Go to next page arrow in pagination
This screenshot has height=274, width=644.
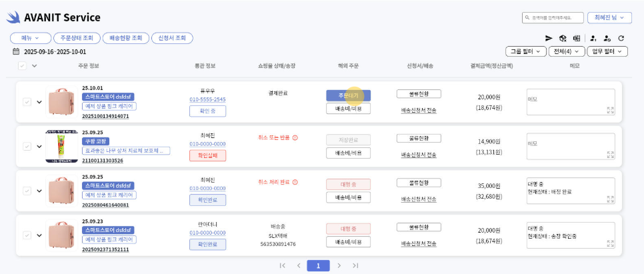point(339,265)
